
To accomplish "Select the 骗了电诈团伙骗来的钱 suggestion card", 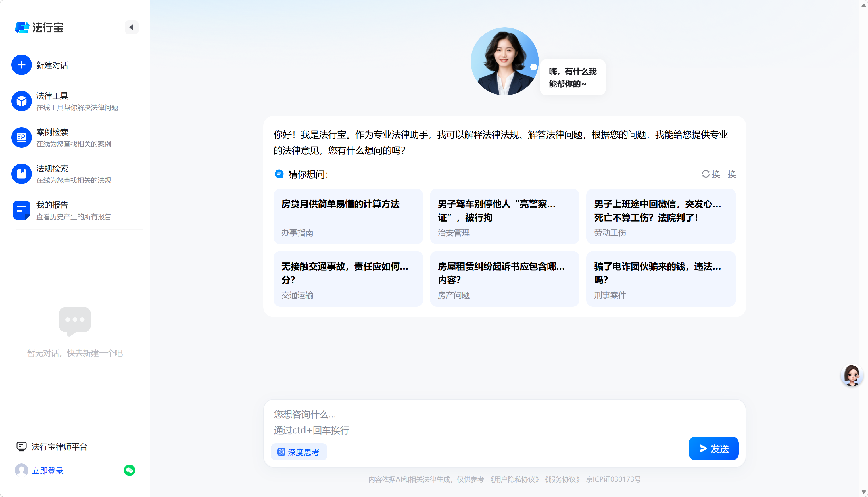I will coord(661,279).
